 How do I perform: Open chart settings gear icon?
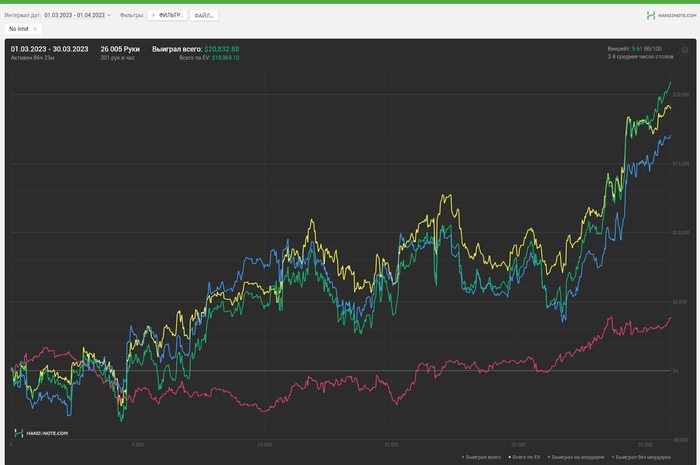coord(685,50)
